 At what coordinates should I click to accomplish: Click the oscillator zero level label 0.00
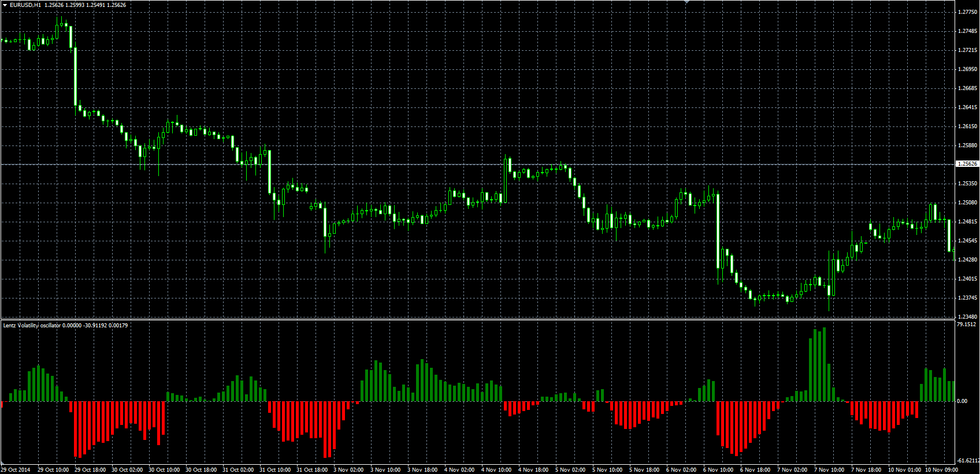[x=962, y=401]
